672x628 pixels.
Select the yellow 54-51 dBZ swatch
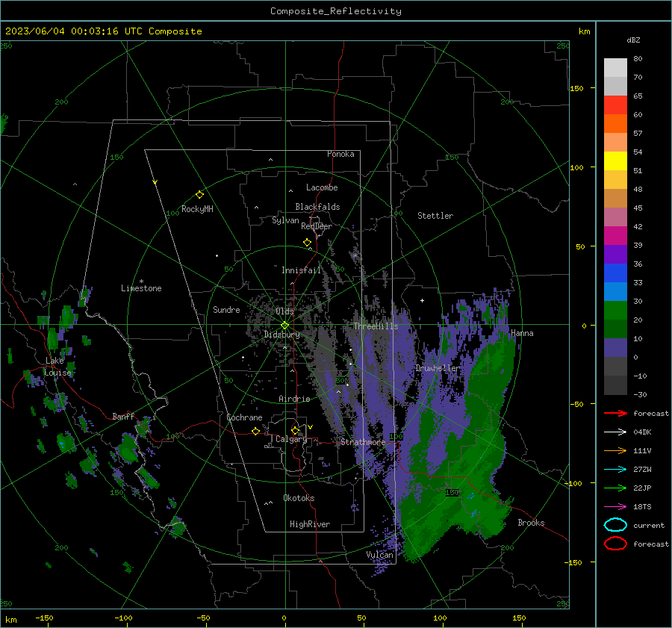(x=615, y=161)
